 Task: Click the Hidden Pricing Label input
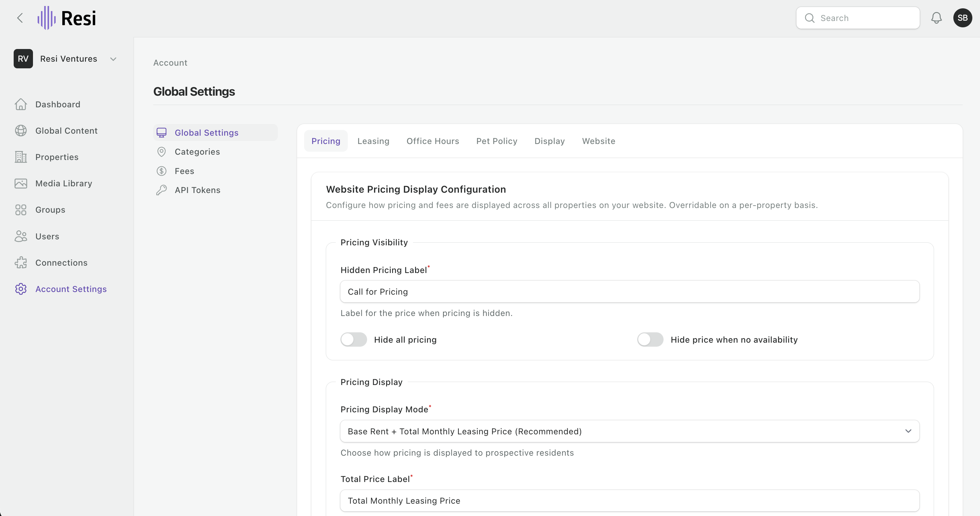click(630, 291)
